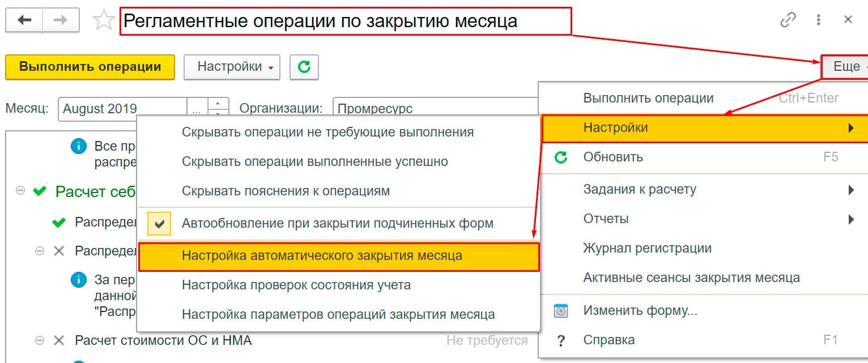This screenshot has width=868, height=363.
Task: Open the Настройки dropdown button in toolbar
Action: click(232, 67)
